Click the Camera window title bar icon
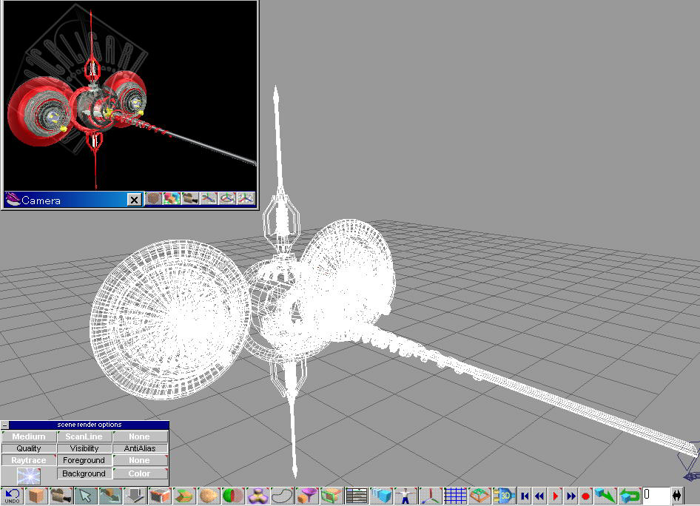Screen dimensions: 700x506 point(12,200)
